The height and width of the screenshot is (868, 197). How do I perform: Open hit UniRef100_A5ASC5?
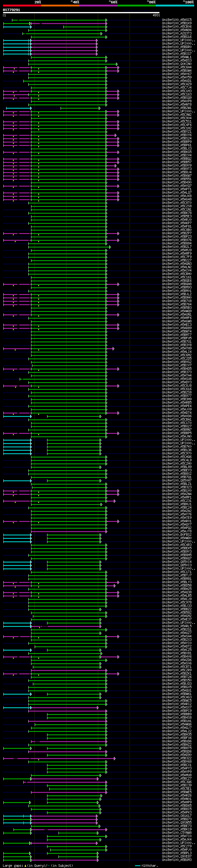[177, 20]
